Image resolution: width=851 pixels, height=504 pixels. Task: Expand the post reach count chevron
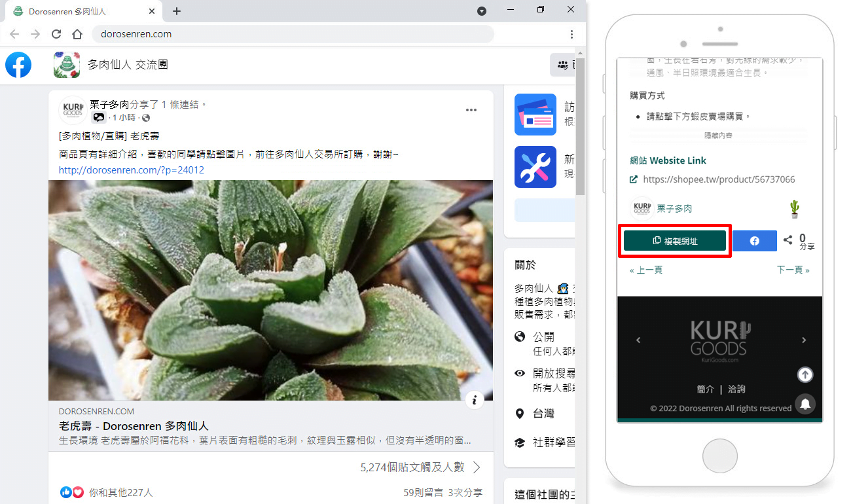point(477,467)
